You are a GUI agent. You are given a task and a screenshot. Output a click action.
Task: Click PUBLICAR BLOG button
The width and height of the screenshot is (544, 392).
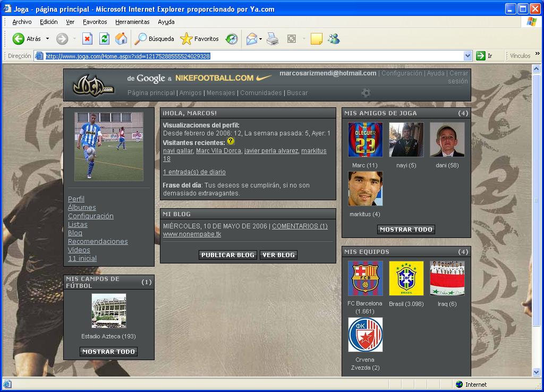[228, 255]
